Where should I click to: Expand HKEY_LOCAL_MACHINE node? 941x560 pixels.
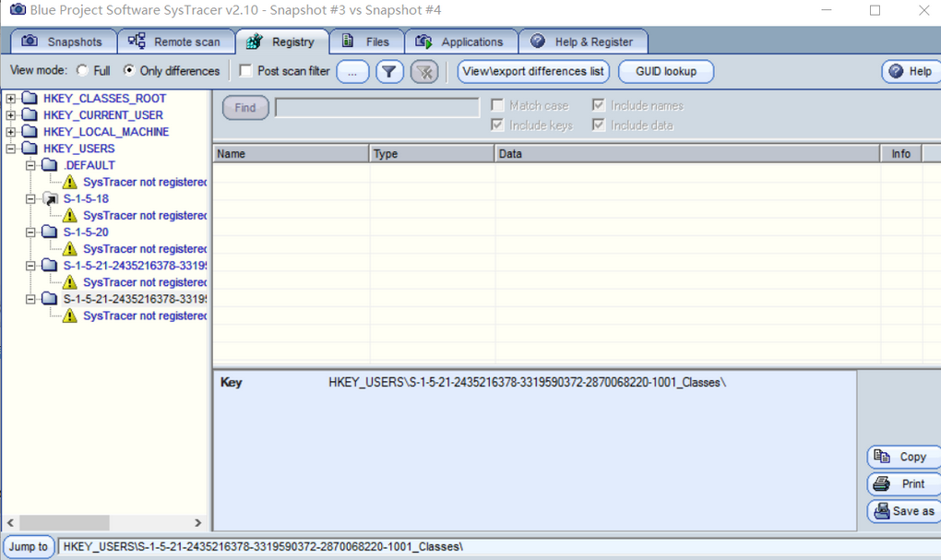tap(11, 131)
